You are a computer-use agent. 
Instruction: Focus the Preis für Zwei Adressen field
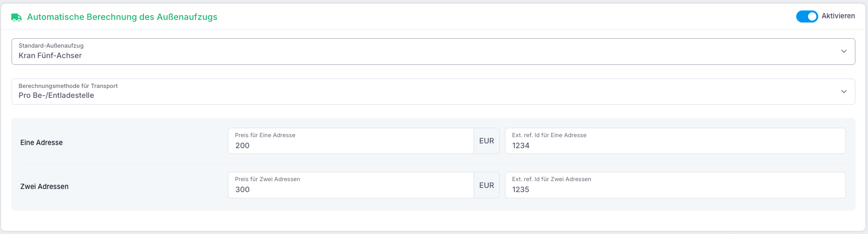350,185
